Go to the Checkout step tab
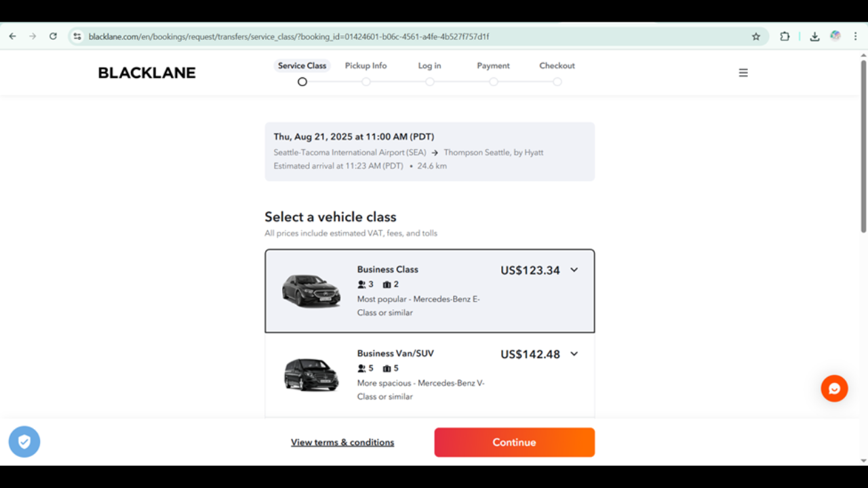The width and height of the screenshot is (868, 488). click(x=557, y=66)
